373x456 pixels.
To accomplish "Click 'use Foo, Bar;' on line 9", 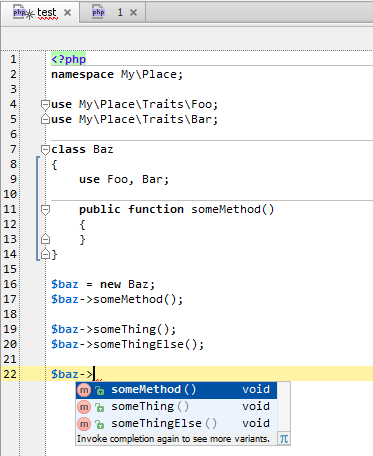I will point(124,179).
